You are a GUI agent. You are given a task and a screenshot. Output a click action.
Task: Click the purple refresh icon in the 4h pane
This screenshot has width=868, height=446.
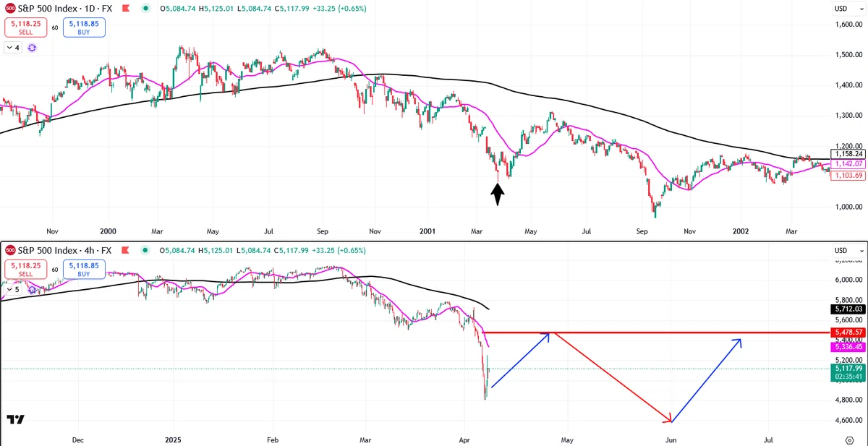pyautogui.click(x=32, y=289)
